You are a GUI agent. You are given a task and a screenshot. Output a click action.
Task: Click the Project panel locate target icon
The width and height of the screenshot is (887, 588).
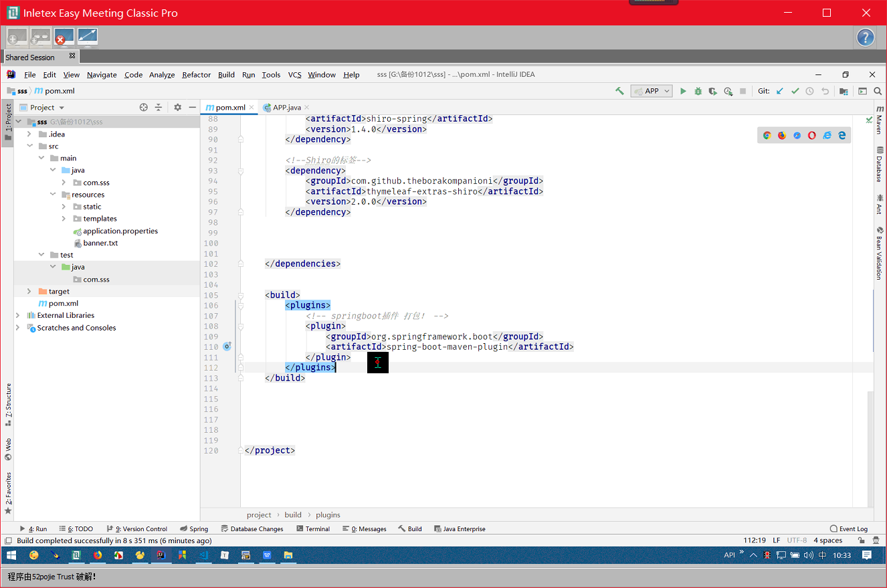coord(143,107)
